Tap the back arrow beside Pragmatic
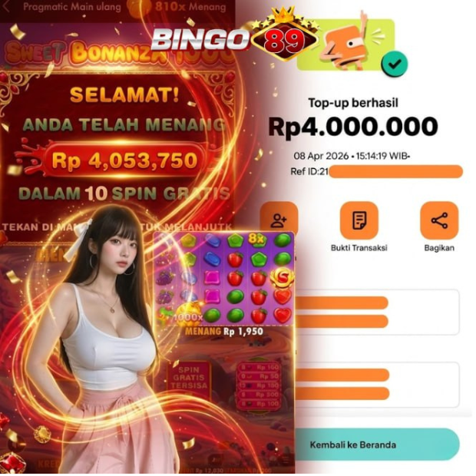 point(6,7)
